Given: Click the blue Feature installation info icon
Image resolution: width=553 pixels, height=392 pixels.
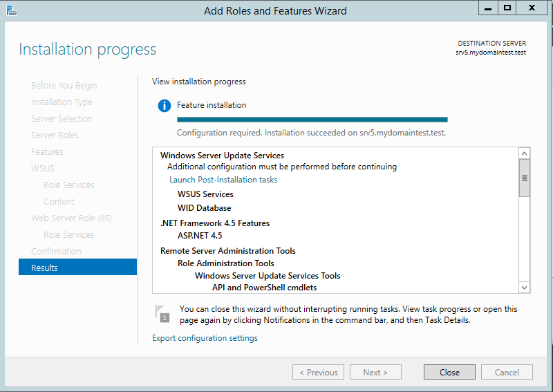Looking at the screenshot, I should (165, 106).
